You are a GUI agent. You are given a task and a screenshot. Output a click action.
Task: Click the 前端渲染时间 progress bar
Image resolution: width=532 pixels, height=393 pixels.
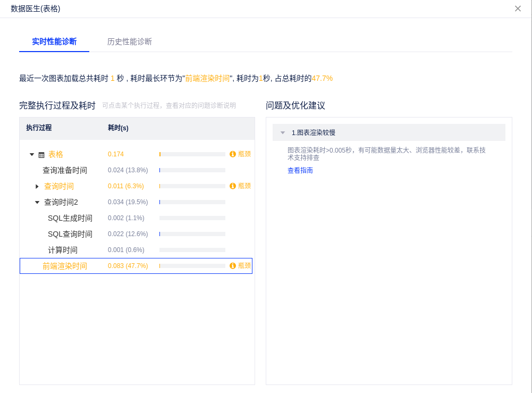[192, 266]
